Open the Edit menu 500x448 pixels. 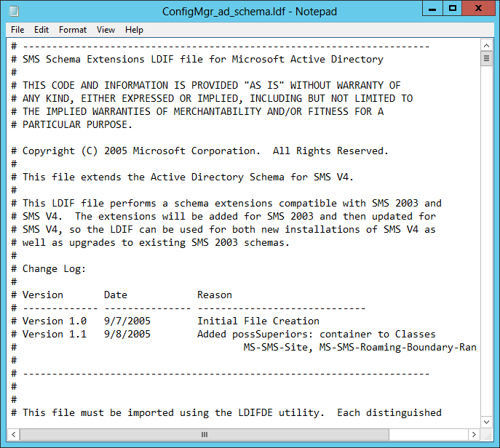[41, 30]
